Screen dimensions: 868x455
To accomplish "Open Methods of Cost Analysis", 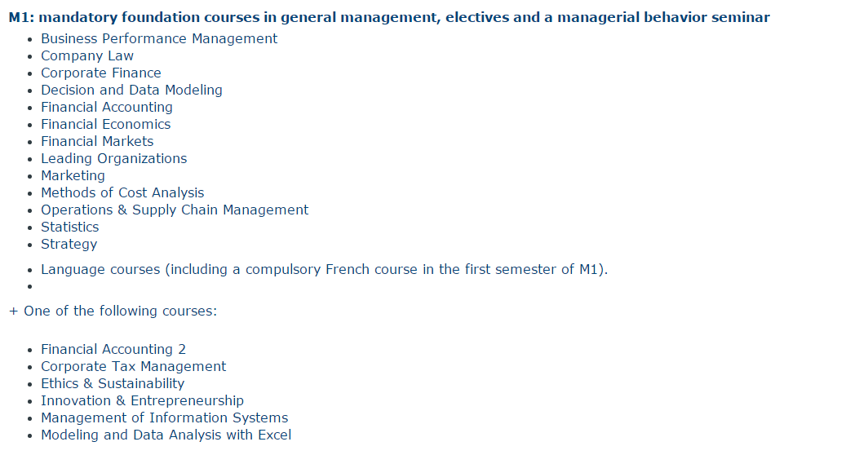I will coord(122,193).
